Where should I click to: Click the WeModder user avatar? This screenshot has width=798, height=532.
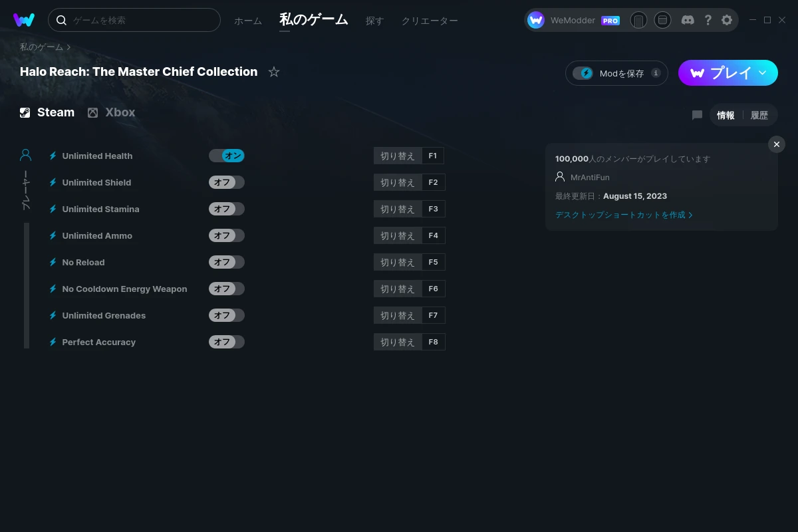click(x=536, y=20)
